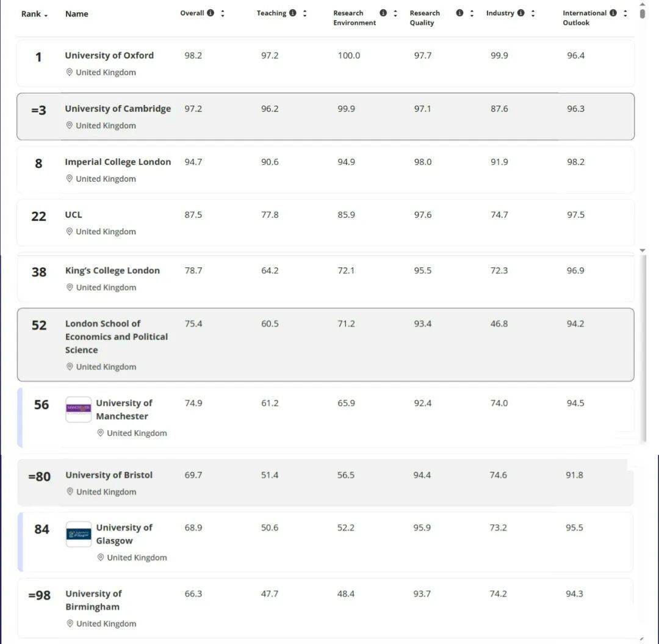Image resolution: width=659 pixels, height=644 pixels.
Task: Click Industry column sort arrows
Action: (x=533, y=13)
